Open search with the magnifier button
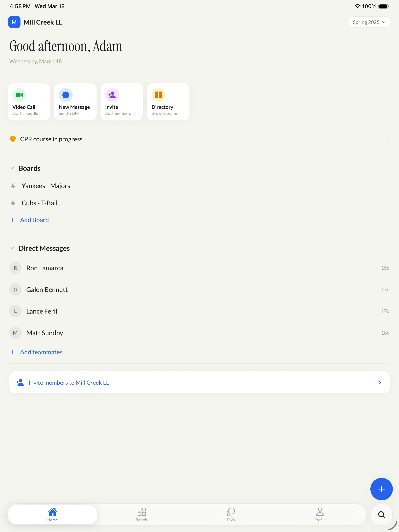 [381, 515]
